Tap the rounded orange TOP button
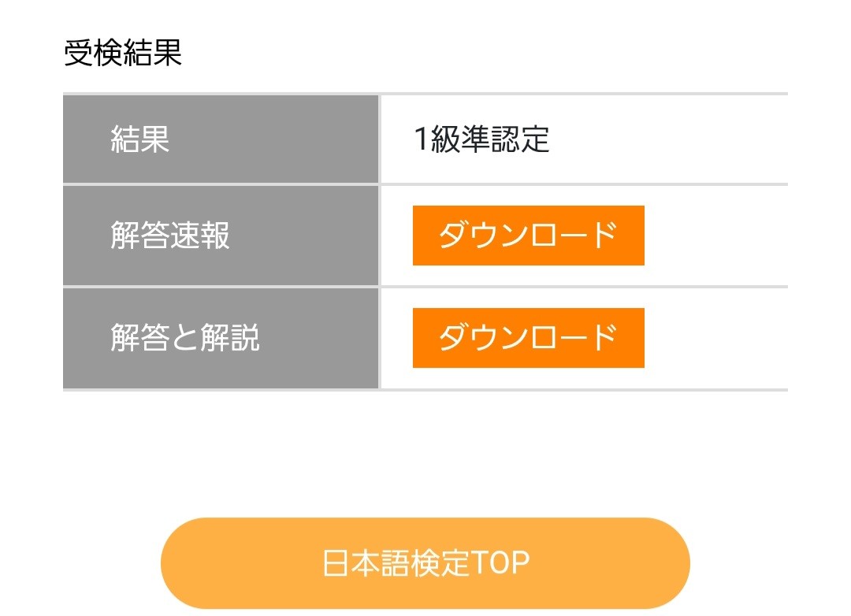851x616 pixels. [425, 563]
